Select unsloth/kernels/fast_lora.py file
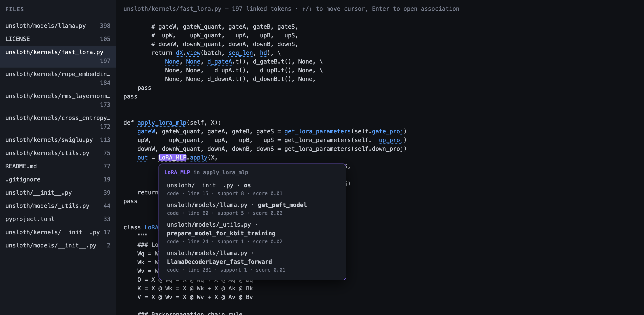 (58, 57)
